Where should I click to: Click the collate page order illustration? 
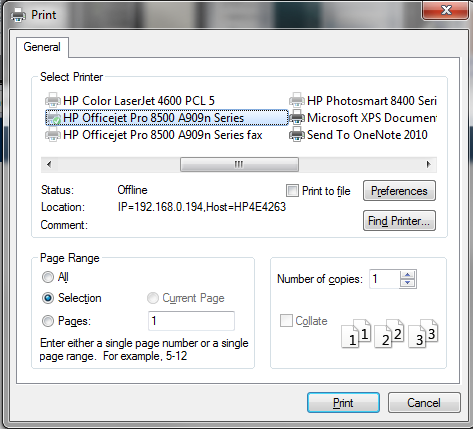pyautogui.click(x=389, y=334)
